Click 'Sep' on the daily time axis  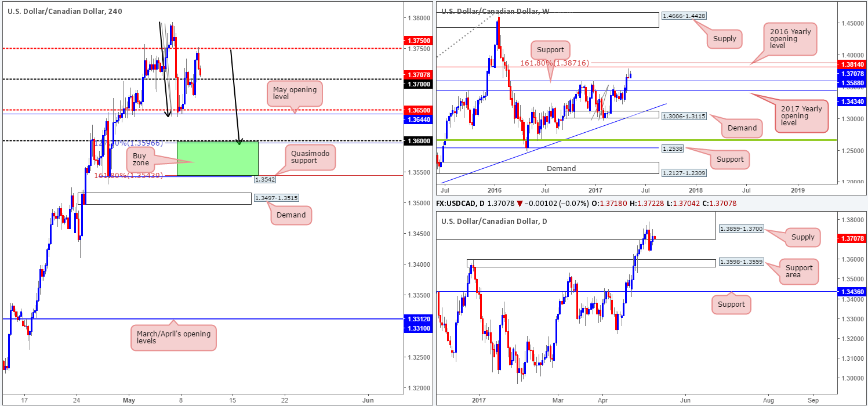click(813, 400)
